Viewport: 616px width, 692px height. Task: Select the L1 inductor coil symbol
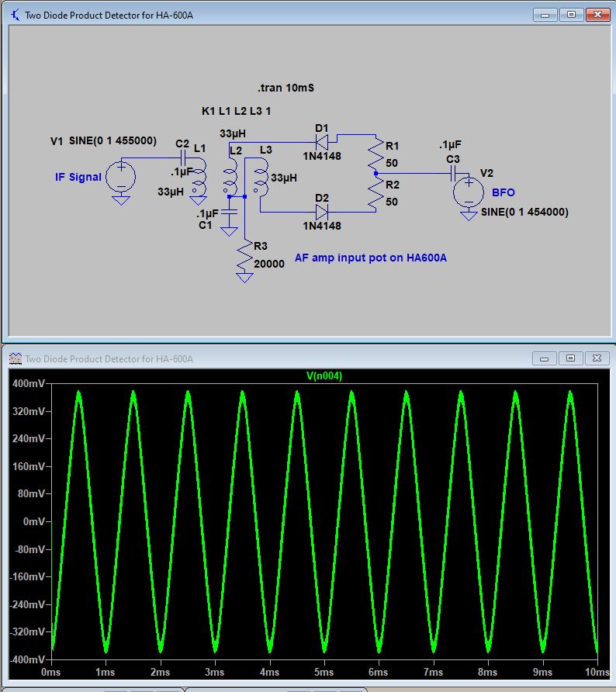click(199, 177)
